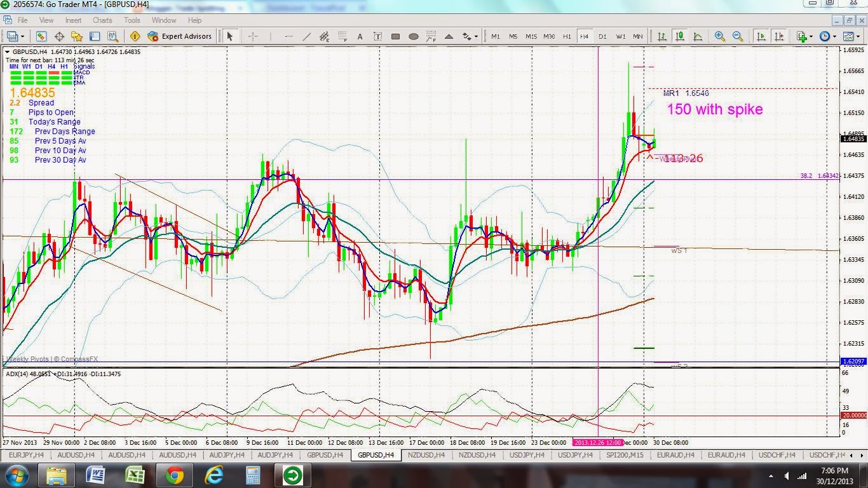Viewport: 868px width, 488px height.
Task: Open Microsoft Word from taskbar
Action: [95, 475]
